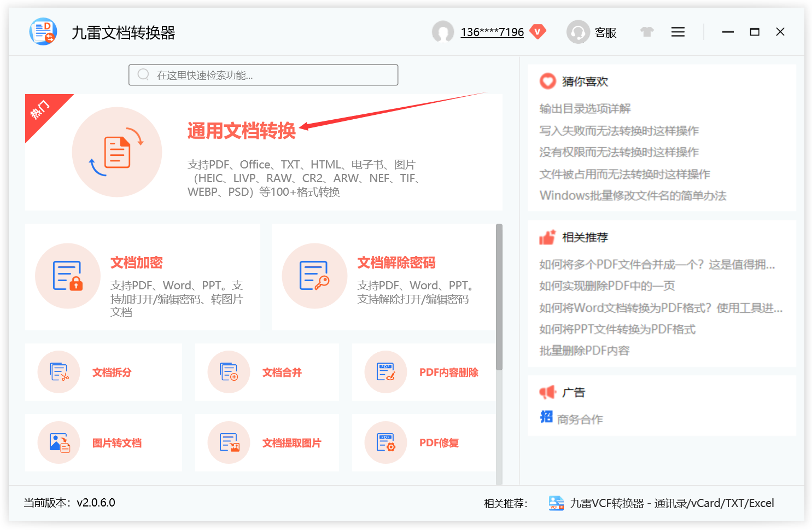Image resolution: width=812 pixels, height=530 pixels.
Task: Click the account number 136****7196
Action: [x=492, y=32]
